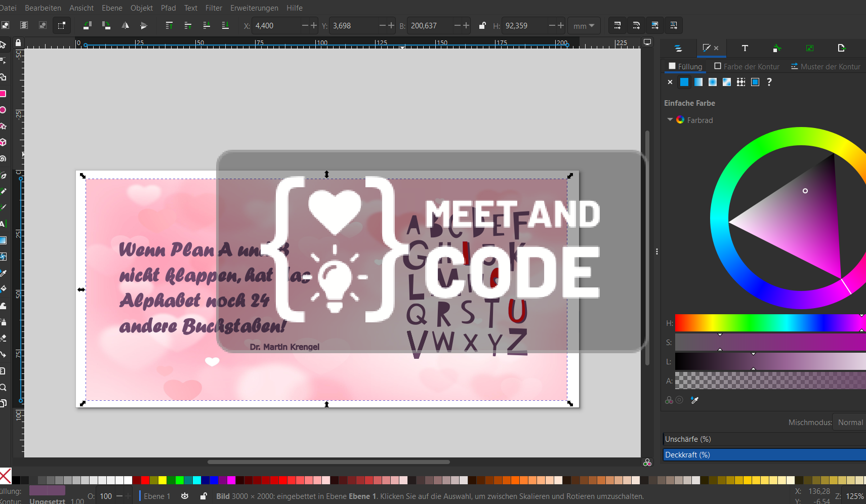Toggle Ebene 1 layer lock
The width and height of the screenshot is (866, 504).
coord(203,496)
